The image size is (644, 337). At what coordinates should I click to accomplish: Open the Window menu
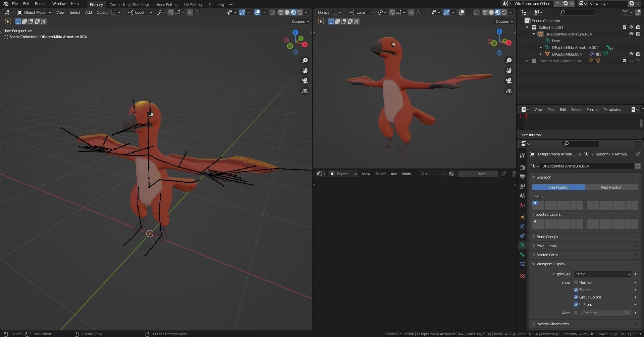pos(59,4)
